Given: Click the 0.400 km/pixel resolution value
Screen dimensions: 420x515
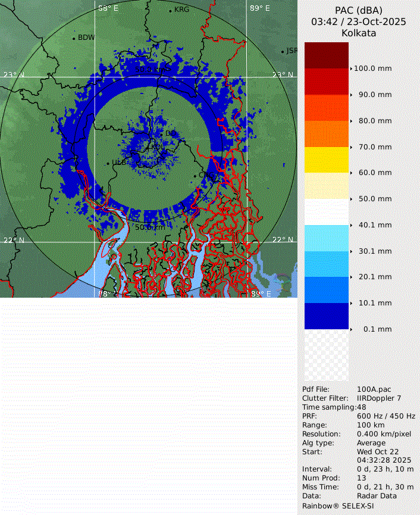Looking at the screenshot, I should point(384,434).
